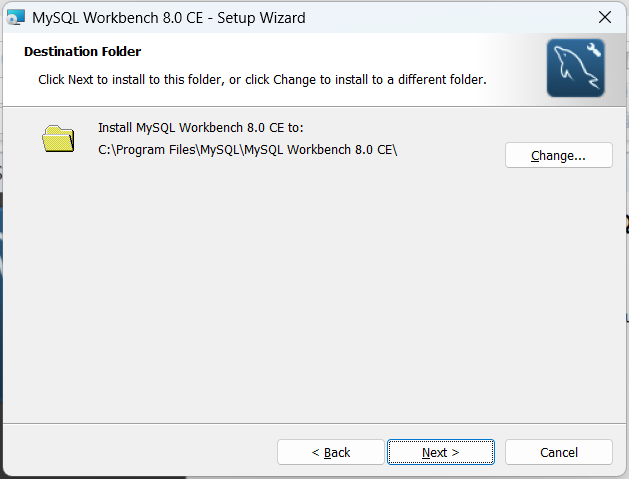Viewport: 629px width, 479px height.
Task: Click the separator line above the buttons
Action: click(314, 423)
